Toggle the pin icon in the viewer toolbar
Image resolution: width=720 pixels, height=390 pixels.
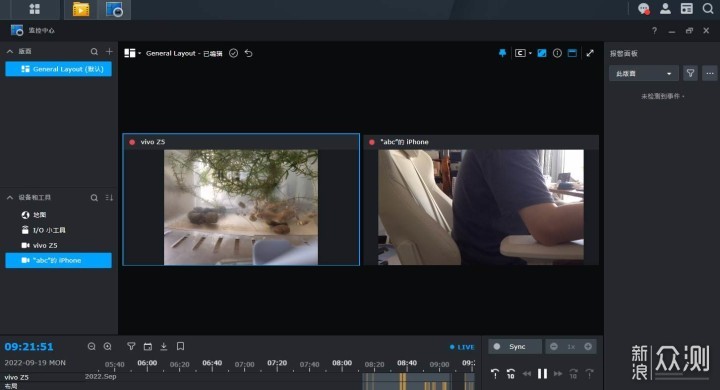tap(502, 53)
